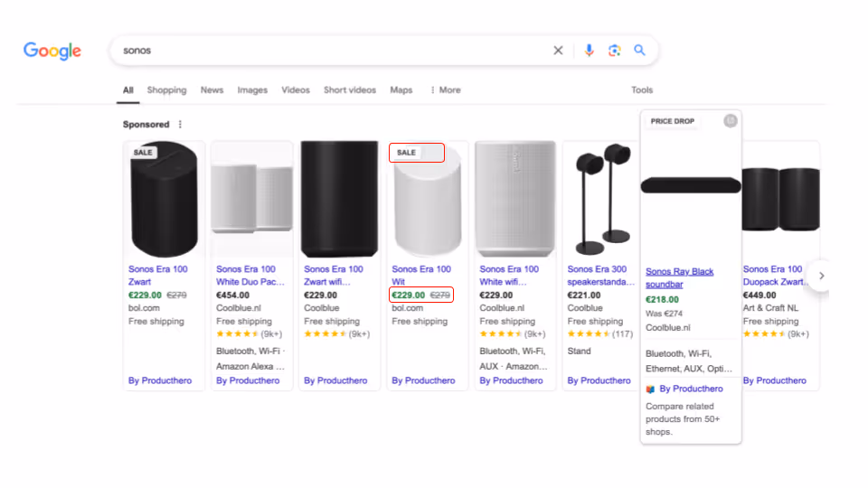This screenshot has height=488, width=868.
Task: Click By Producthero under Duopack Zwart
Action: (x=775, y=380)
